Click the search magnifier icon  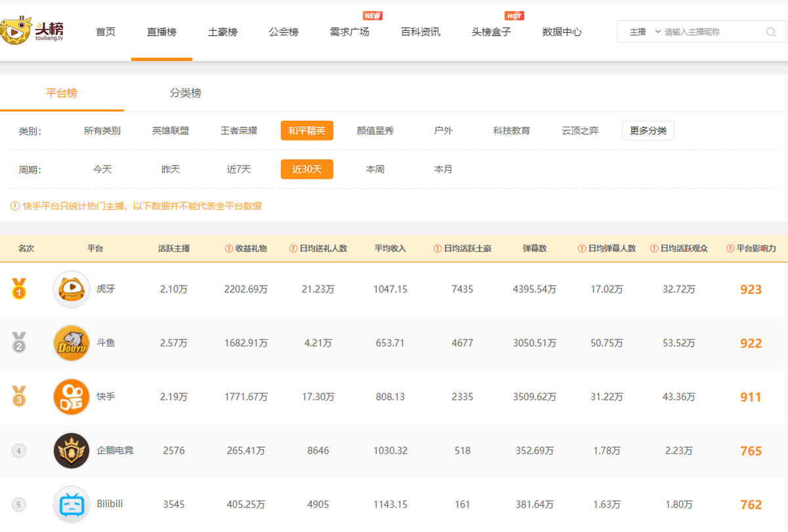pos(770,32)
